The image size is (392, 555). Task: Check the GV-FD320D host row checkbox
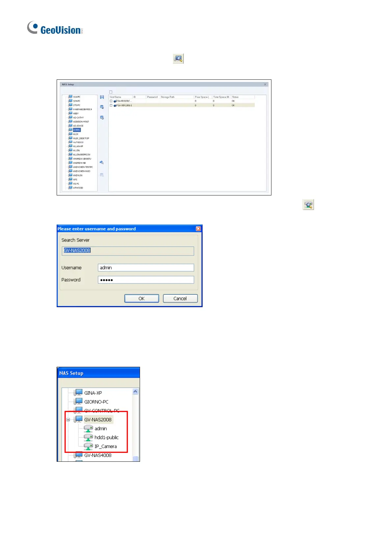click(111, 101)
